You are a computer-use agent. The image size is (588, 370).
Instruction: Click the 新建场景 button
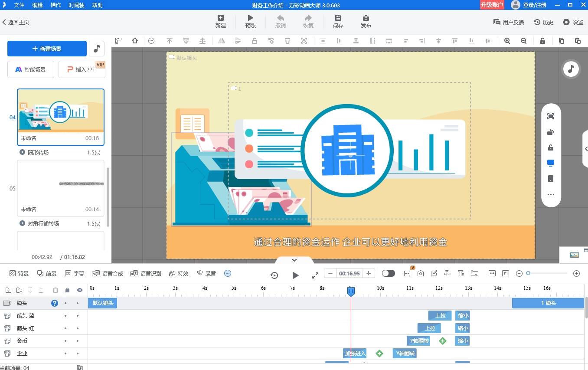coord(47,49)
